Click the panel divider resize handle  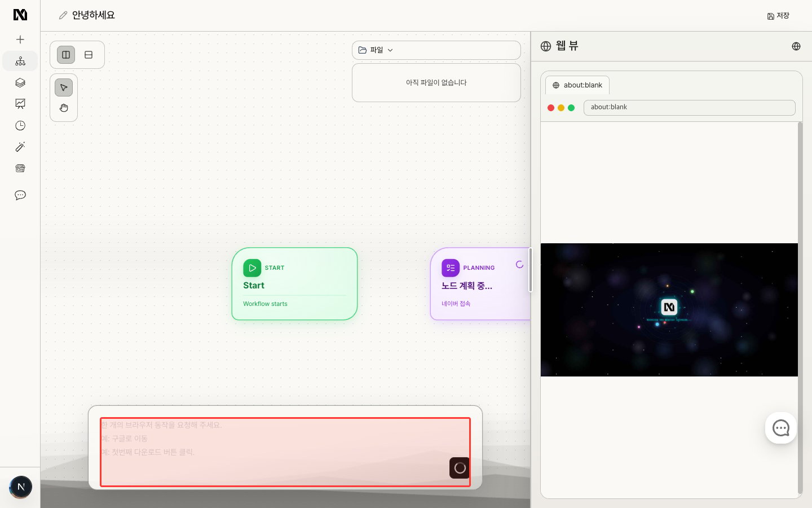(x=531, y=270)
